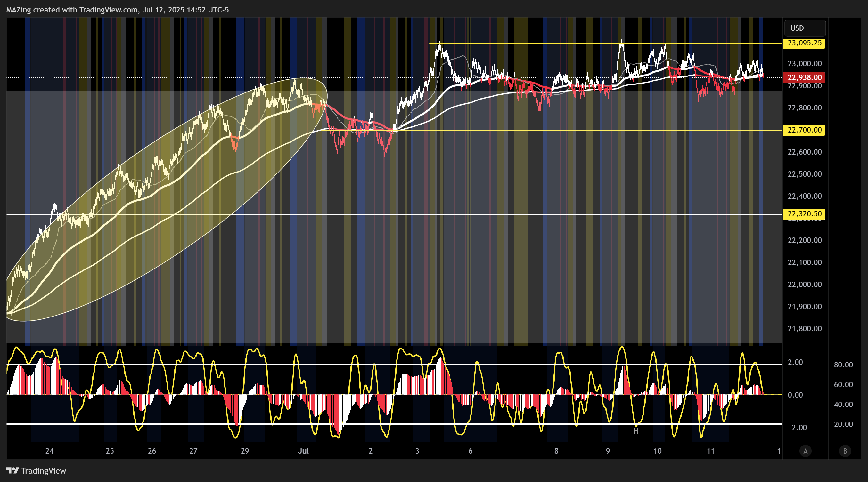Click oscillator scale value 60.00

[x=843, y=385]
